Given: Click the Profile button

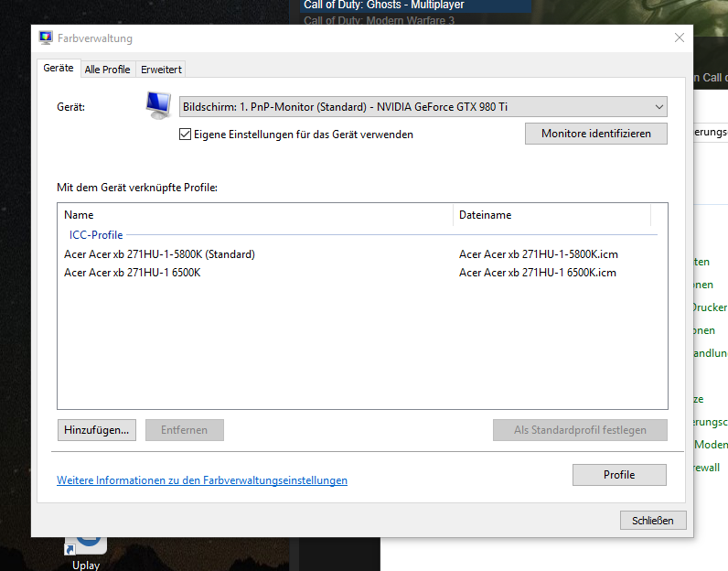Looking at the screenshot, I should 619,474.
